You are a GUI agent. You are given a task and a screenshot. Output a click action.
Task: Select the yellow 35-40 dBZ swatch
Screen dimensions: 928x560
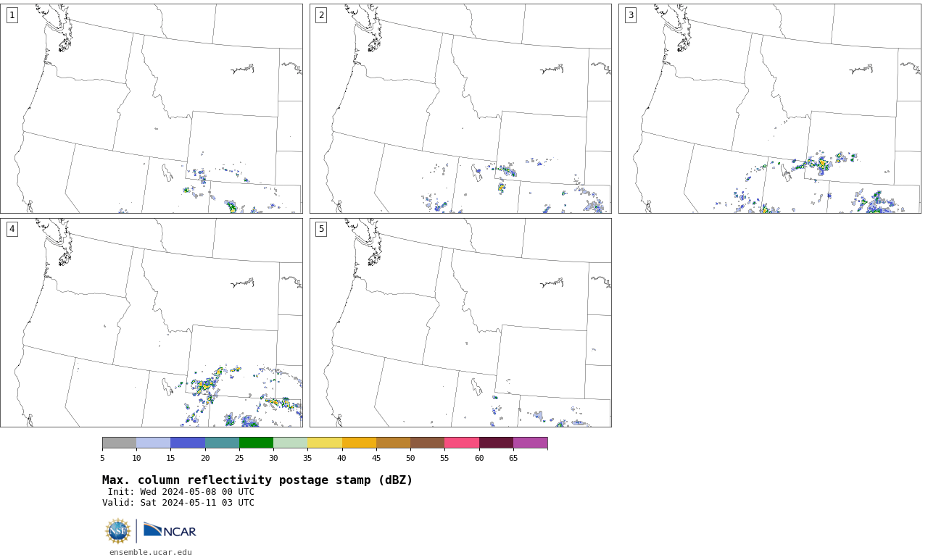(x=325, y=443)
